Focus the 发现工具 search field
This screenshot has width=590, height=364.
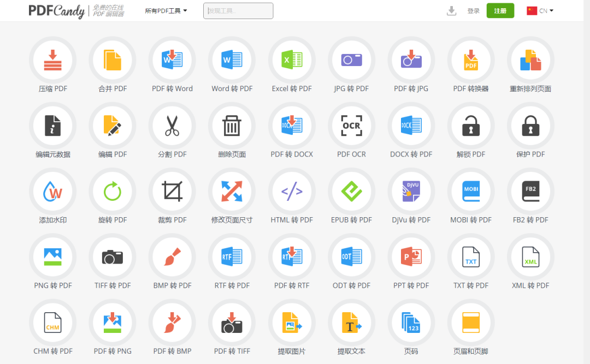(238, 11)
